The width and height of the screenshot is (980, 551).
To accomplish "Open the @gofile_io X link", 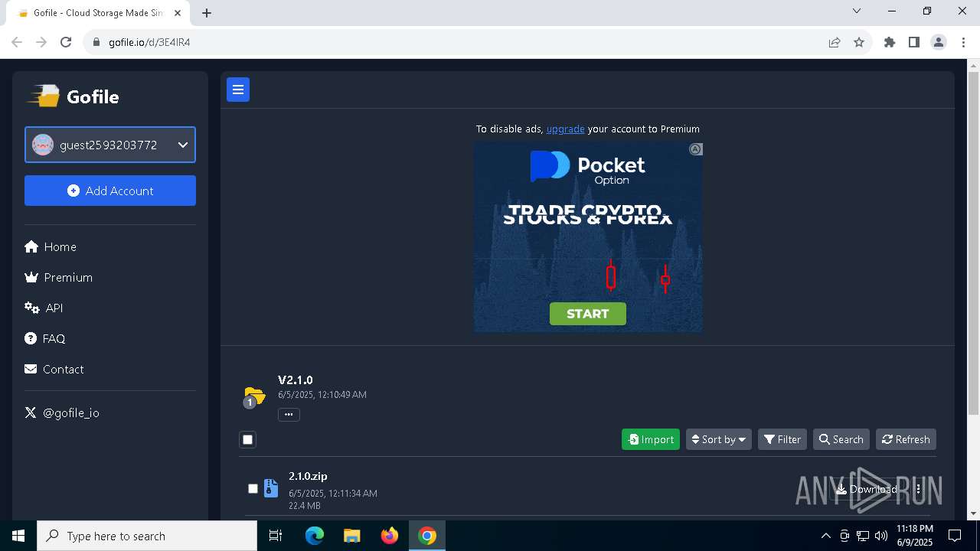I will coord(62,412).
